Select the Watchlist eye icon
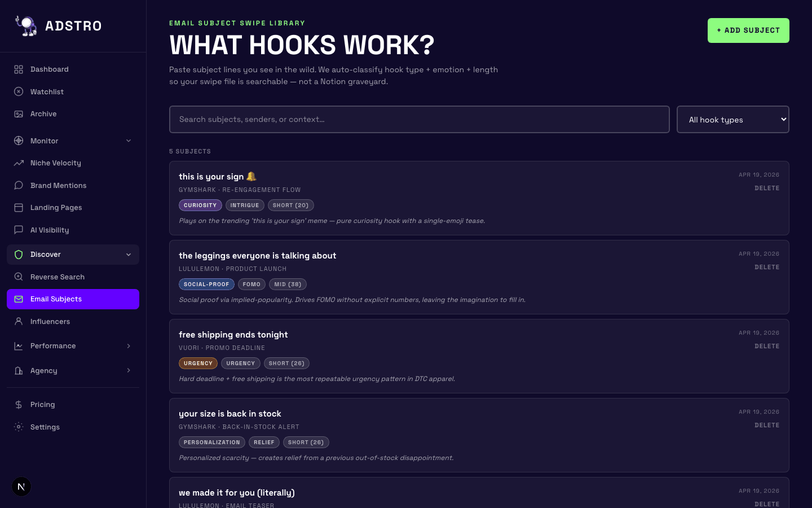The width and height of the screenshot is (812, 508). [19, 91]
